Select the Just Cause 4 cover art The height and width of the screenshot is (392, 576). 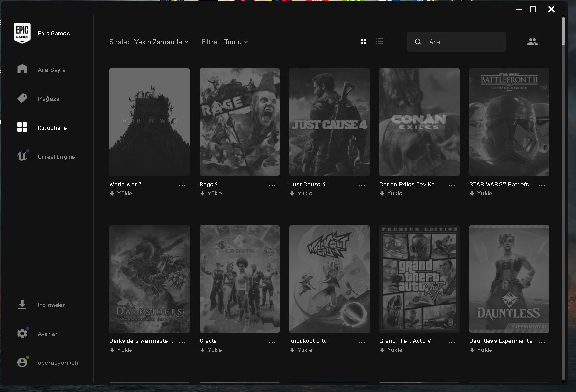pyautogui.click(x=330, y=122)
